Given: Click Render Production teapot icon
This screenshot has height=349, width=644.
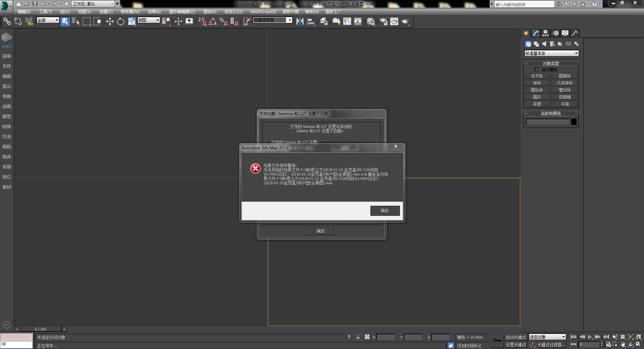Looking at the screenshot, I should [405, 21].
